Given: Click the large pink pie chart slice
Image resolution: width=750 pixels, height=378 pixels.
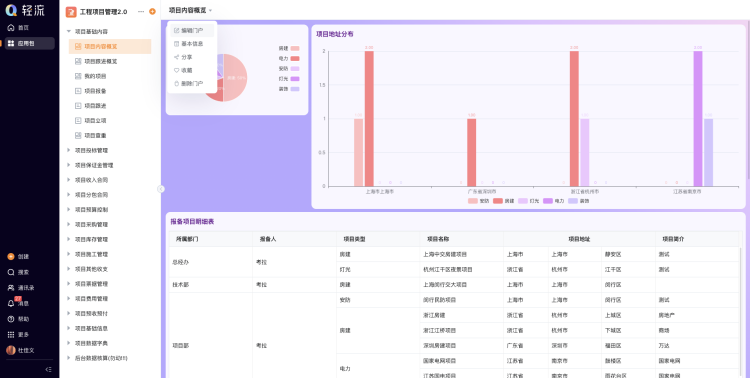Looking at the screenshot, I should (236, 78).
